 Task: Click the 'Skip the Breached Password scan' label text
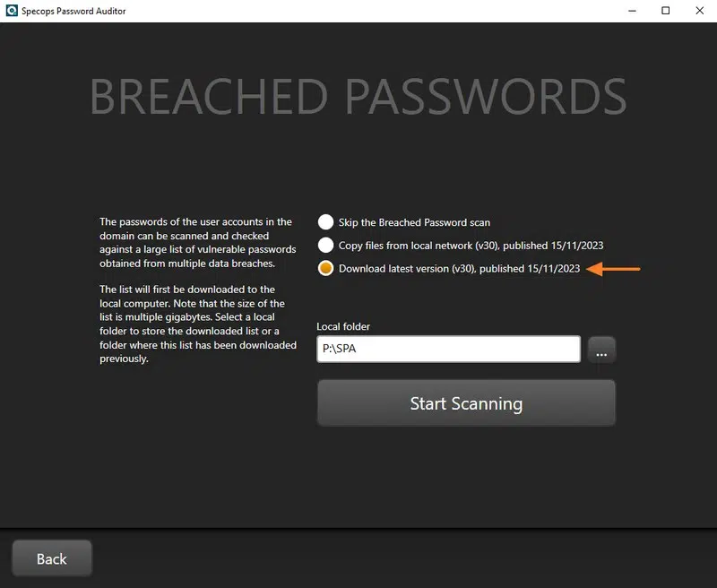[x=414, y=222]
